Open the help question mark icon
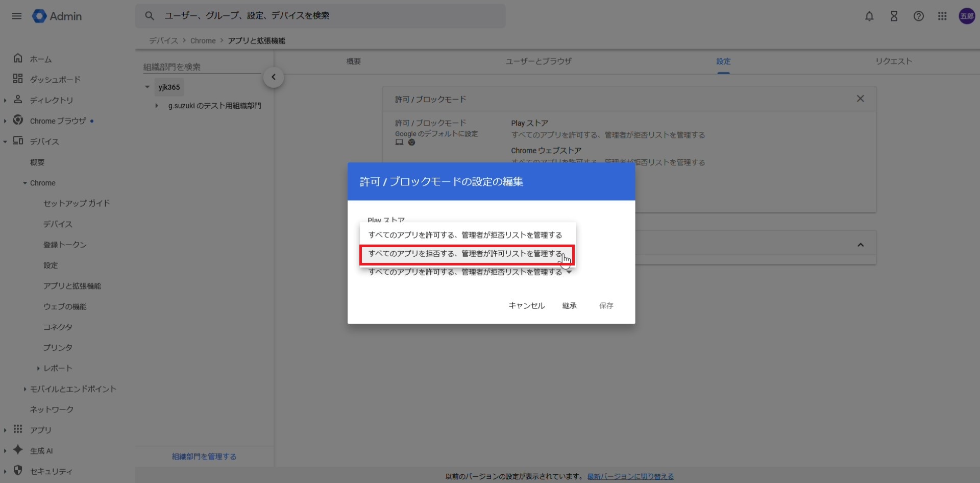980x483 pixels. tap(918, 16)
